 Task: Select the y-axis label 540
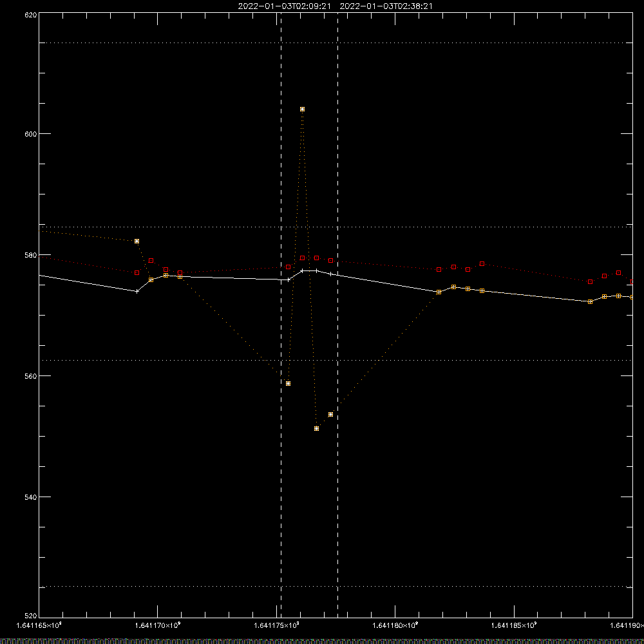[31, 497]
